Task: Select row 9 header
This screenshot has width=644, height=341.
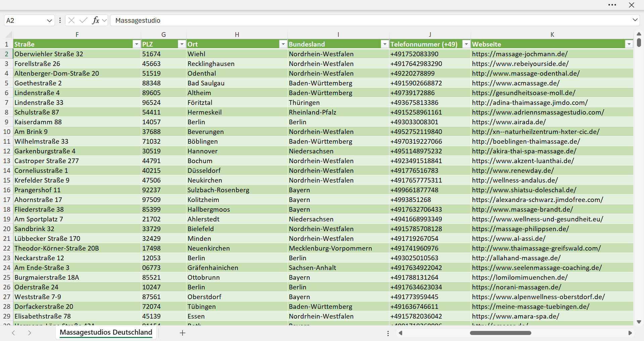Action: (x=7, y=122)
